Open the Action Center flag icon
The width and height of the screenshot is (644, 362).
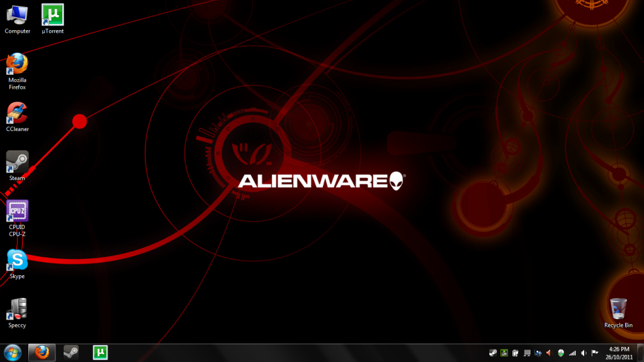595,353
